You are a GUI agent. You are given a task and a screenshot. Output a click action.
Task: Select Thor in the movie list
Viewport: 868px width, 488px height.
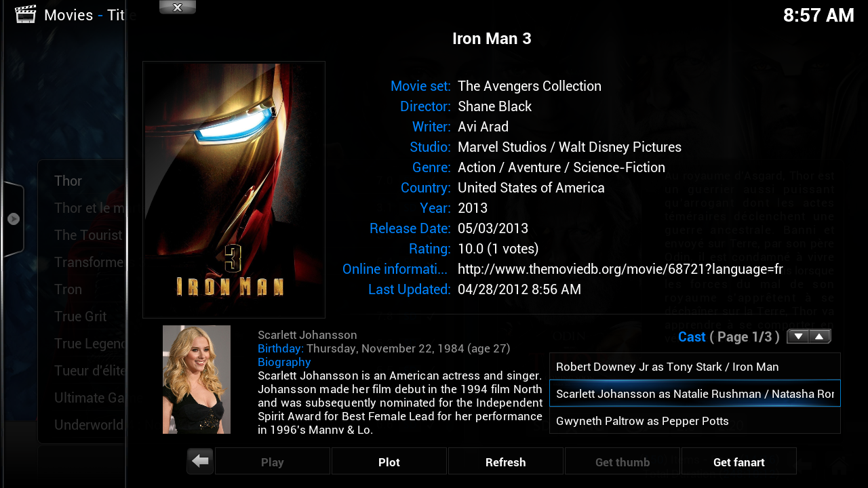pos(68,181)
